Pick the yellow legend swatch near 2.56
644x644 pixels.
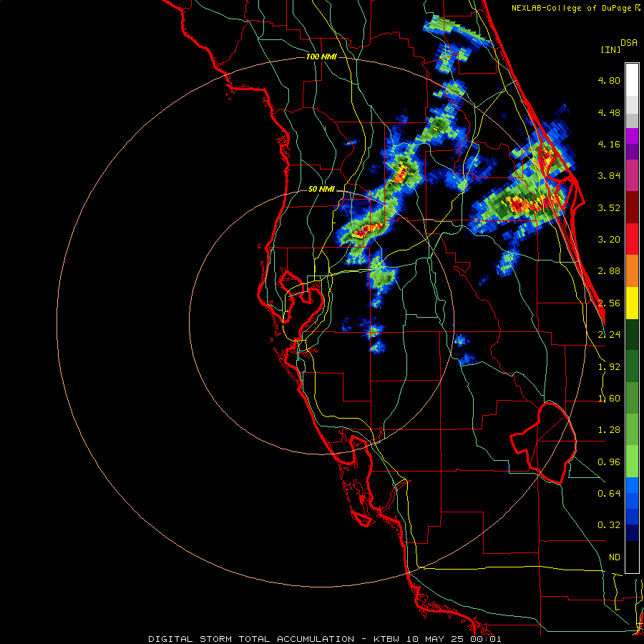pyautogui.click(x=632, y=303)
